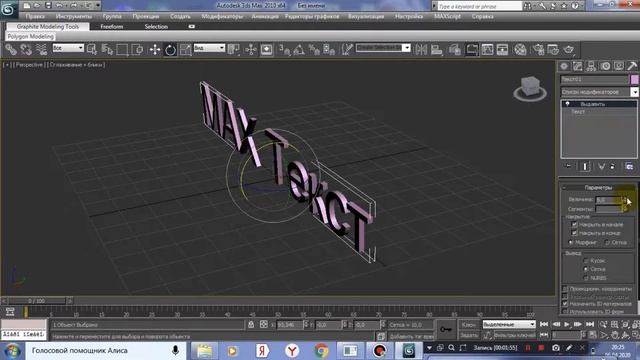
Task: Toggle 'Накрыть в конце' checkbox
Action: [574, 233]
